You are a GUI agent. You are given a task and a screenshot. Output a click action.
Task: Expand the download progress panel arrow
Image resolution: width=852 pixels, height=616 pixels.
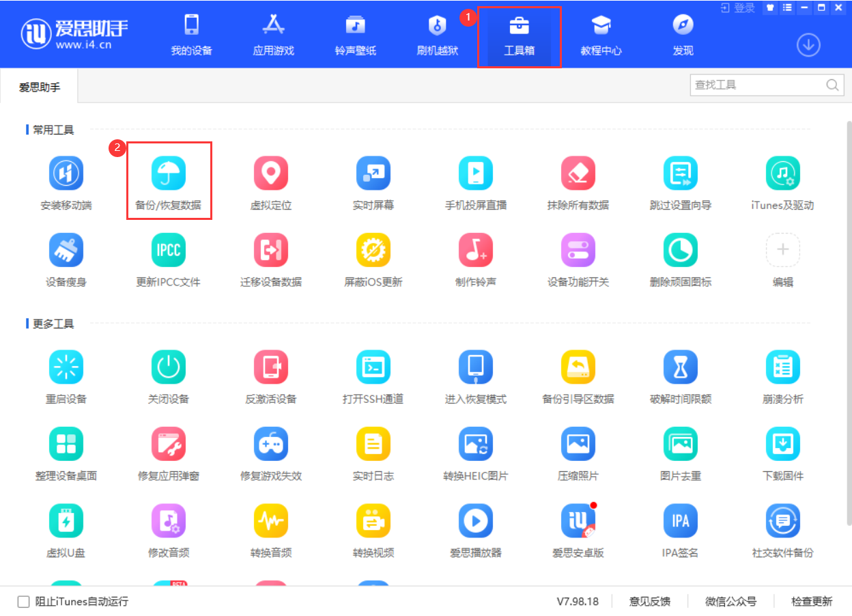(808, 44)
